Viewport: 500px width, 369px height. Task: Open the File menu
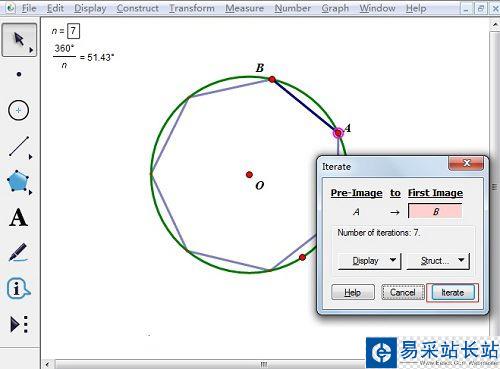[x=29, y=8]
